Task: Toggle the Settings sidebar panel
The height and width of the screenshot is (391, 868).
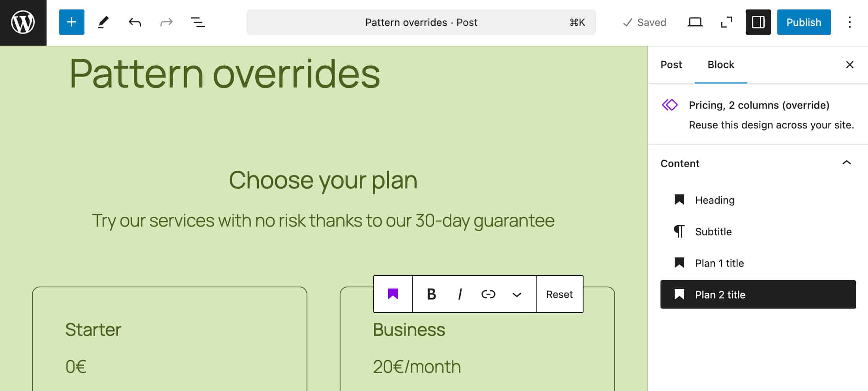Action: coord(758,22)
